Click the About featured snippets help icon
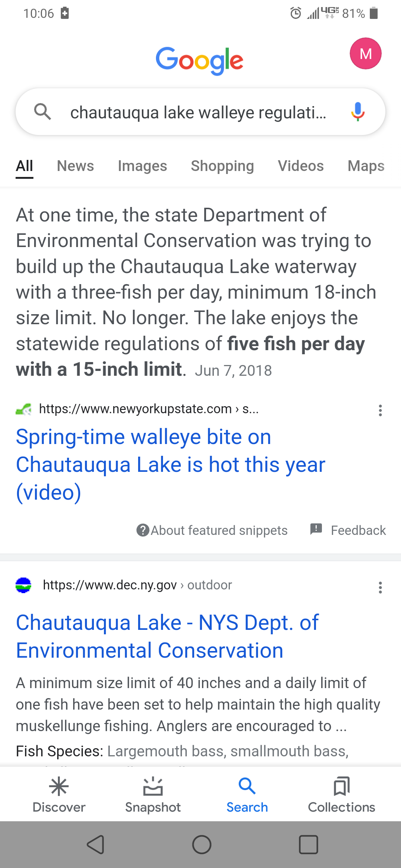This screenshot has width=401, height=868. pyautogui.click(x=143, y=530)
